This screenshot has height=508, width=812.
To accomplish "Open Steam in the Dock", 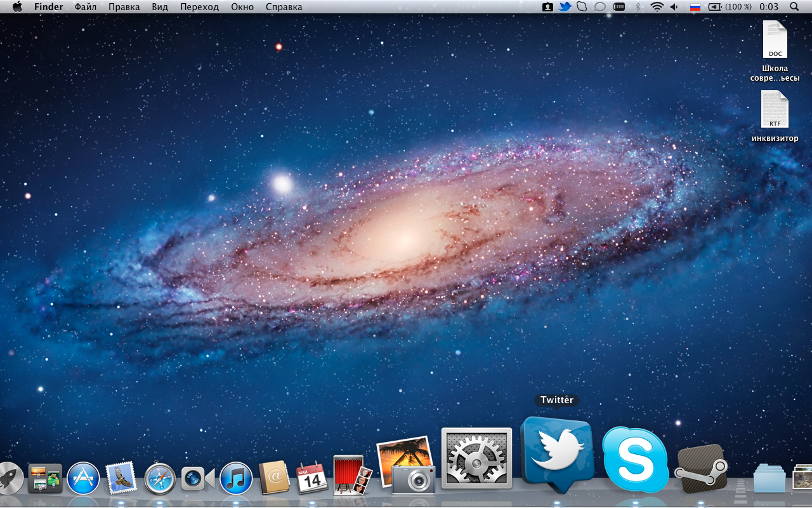I will coord(702,469).
